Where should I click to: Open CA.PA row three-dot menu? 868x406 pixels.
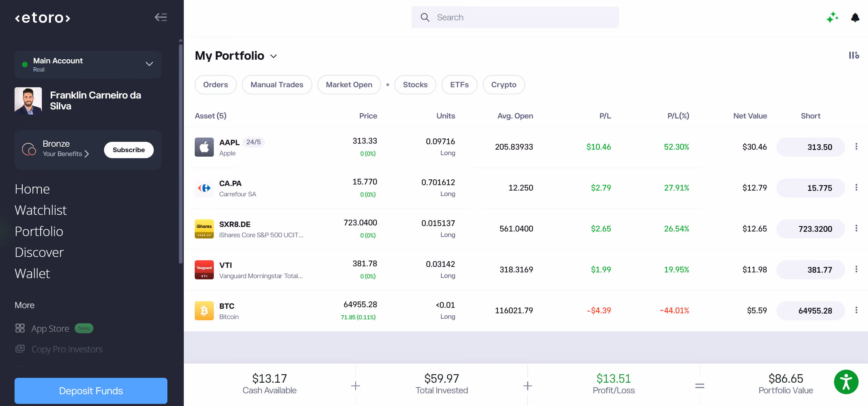pyautogui.click(x=856, y=187)
